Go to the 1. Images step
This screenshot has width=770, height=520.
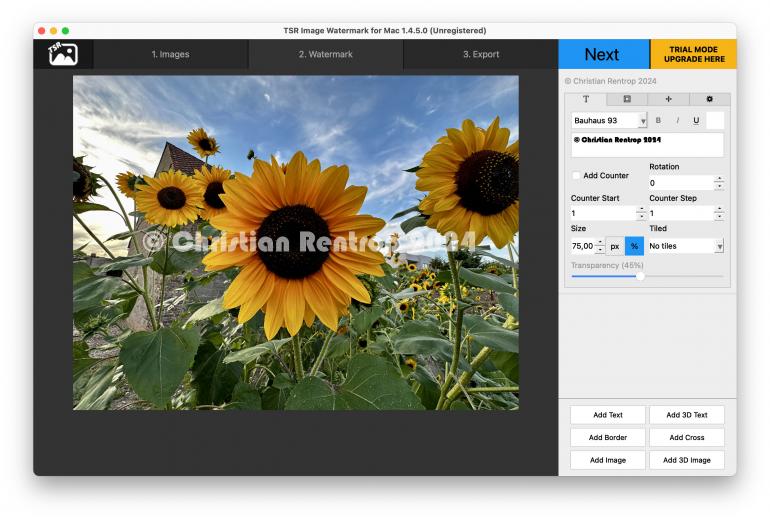[x=170, y=54]
